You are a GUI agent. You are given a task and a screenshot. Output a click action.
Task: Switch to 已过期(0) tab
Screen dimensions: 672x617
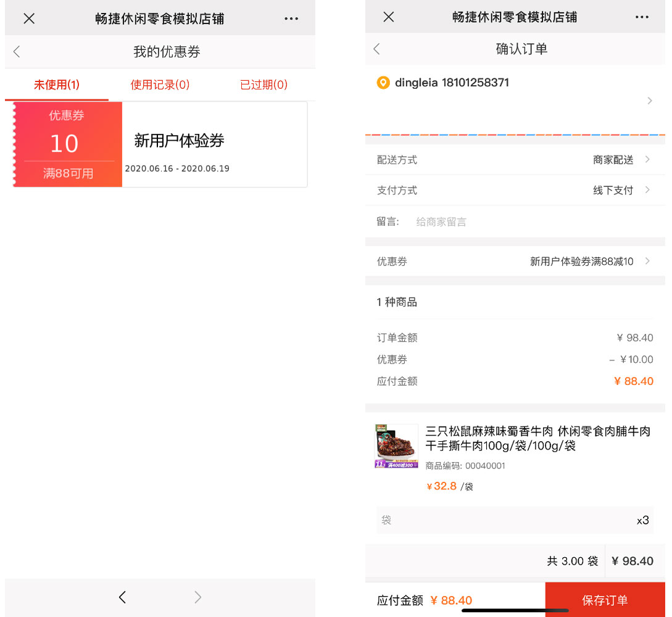tap(263, 85)
